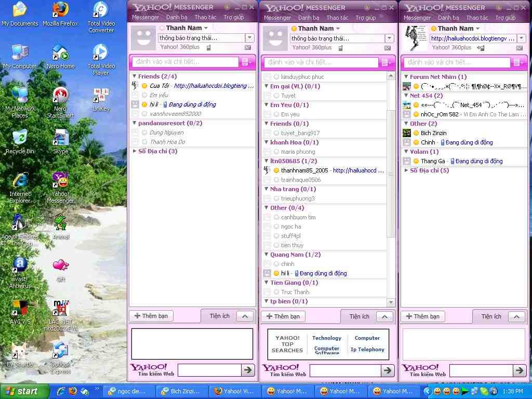Viewport: 532px width, 399px height.
Task: Collapse pandanusresort (0/2) group
Action: (x=135, y=123)
